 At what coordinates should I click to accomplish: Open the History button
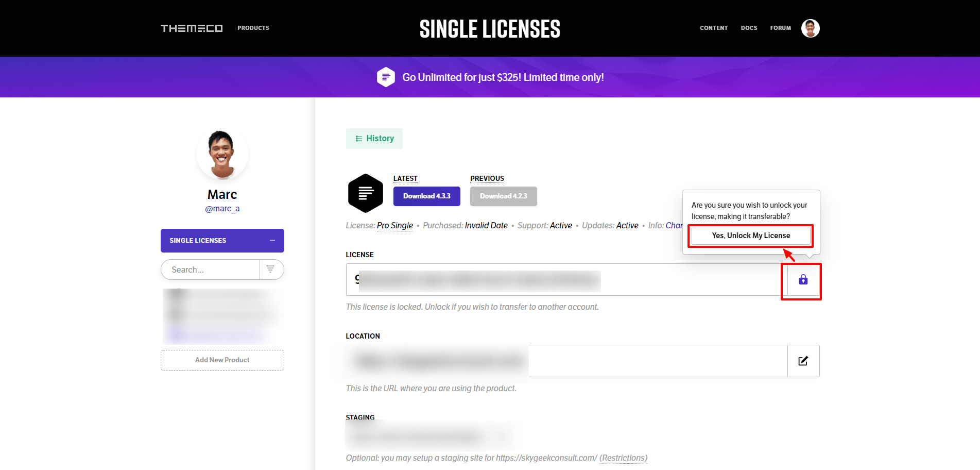click(374, 139)
